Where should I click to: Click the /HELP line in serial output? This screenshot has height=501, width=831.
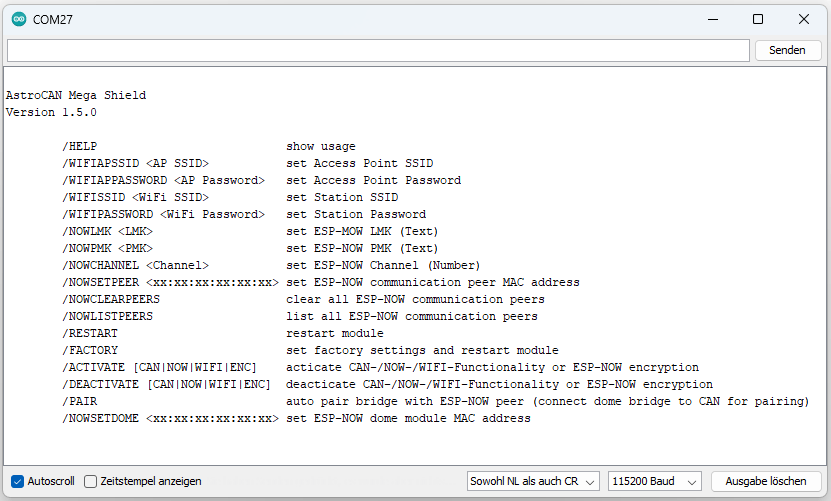point(209,146)
